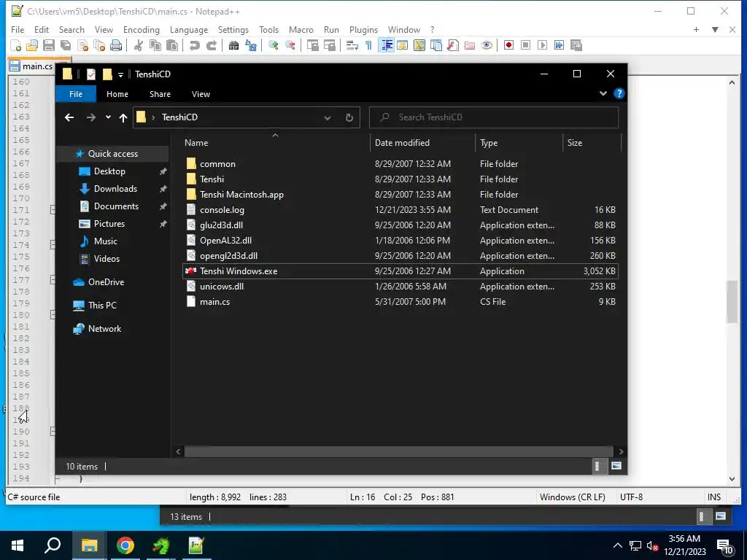Viewport: 747px width, 560px height.
Task: Refresh the TenshiCD folder view
Action: click(x=349, y=117)
